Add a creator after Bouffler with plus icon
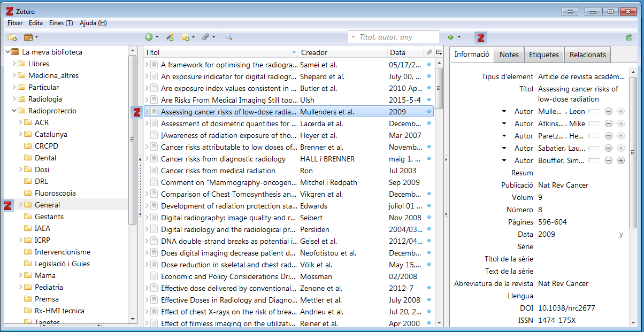This screenshot has height=332, width=644. pyautogui.click(x=621, y=160)
